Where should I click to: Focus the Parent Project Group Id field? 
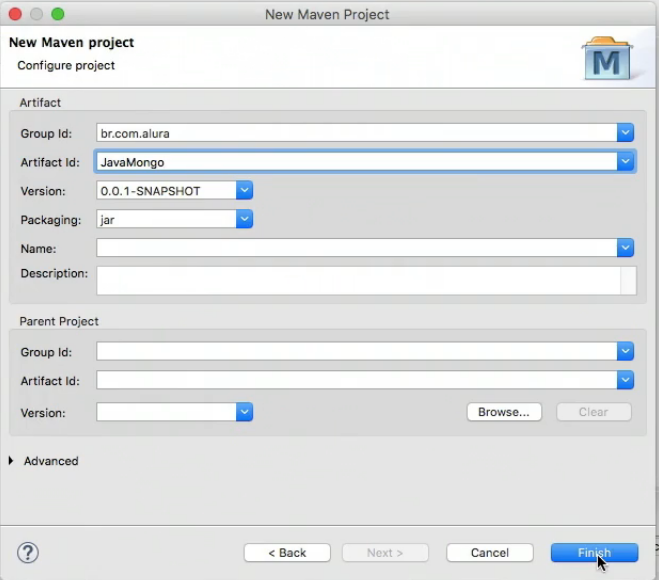357,351
